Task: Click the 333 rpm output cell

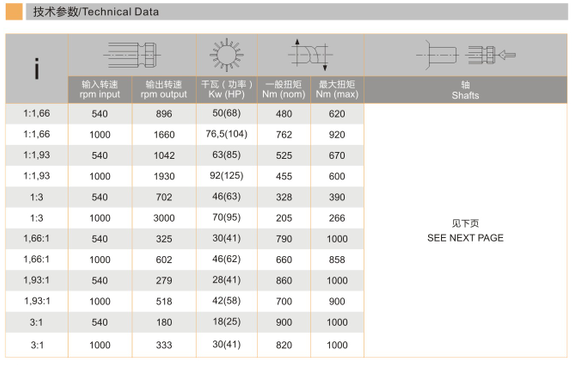Action: click(164, 345)
